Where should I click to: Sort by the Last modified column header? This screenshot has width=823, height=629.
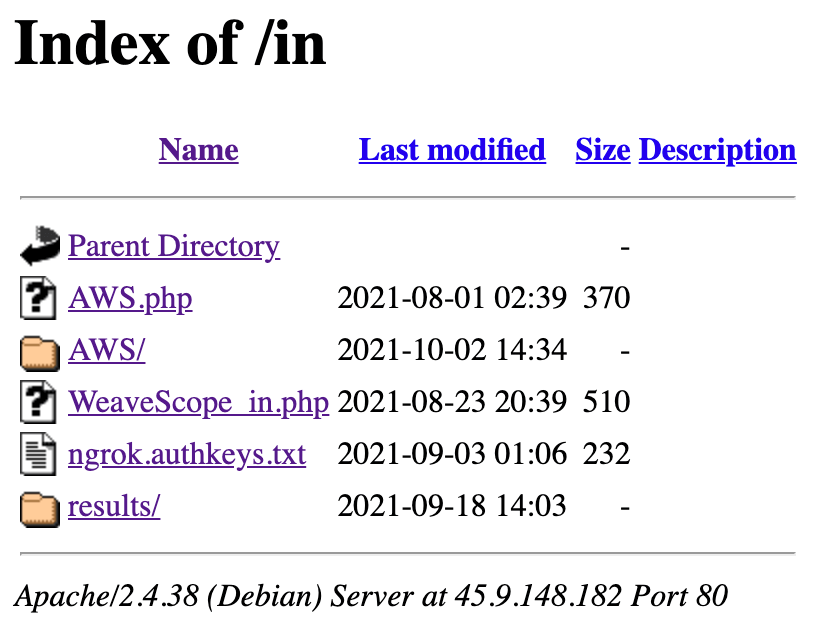click(452, 150)
